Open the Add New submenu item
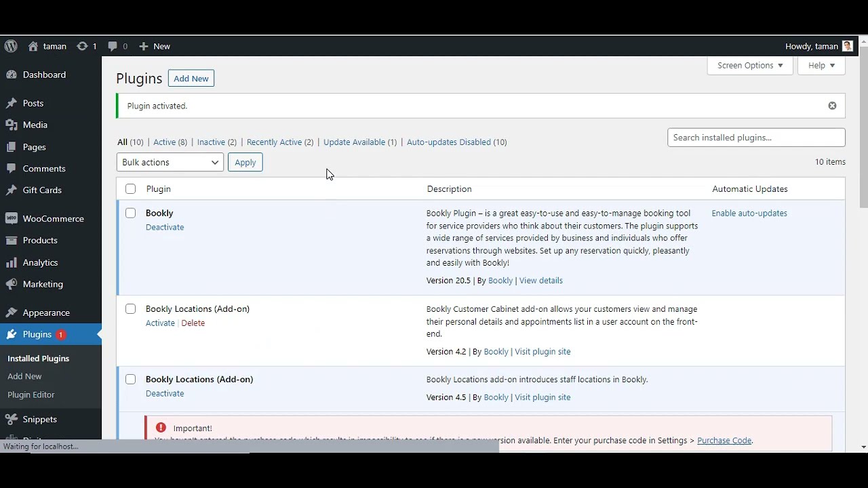868x488 pixels. click(x=24, y=376)
